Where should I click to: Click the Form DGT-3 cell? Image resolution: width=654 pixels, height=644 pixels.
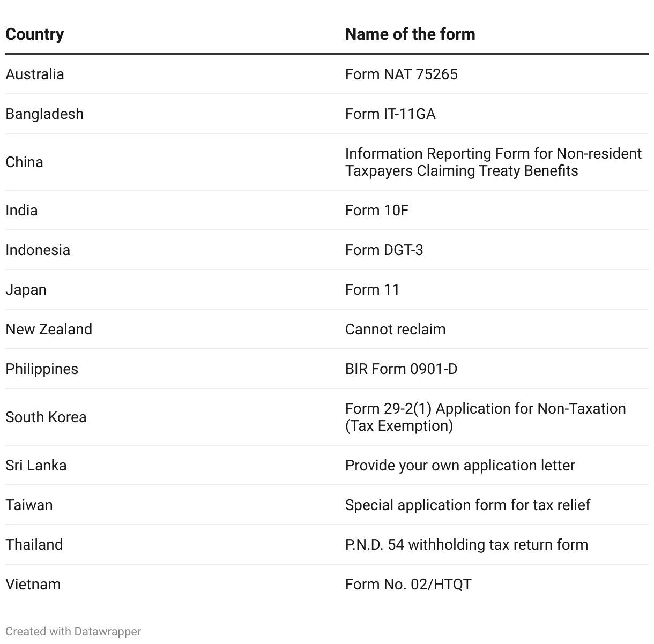pos(384,250)
